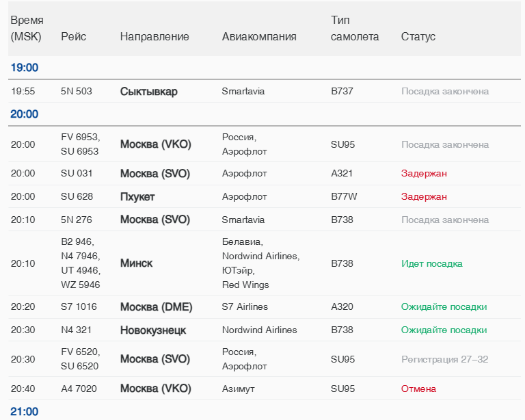This screenshot has height=420, width=525.
Task: Click the 19:00 hour header
Action: [25, 67]
